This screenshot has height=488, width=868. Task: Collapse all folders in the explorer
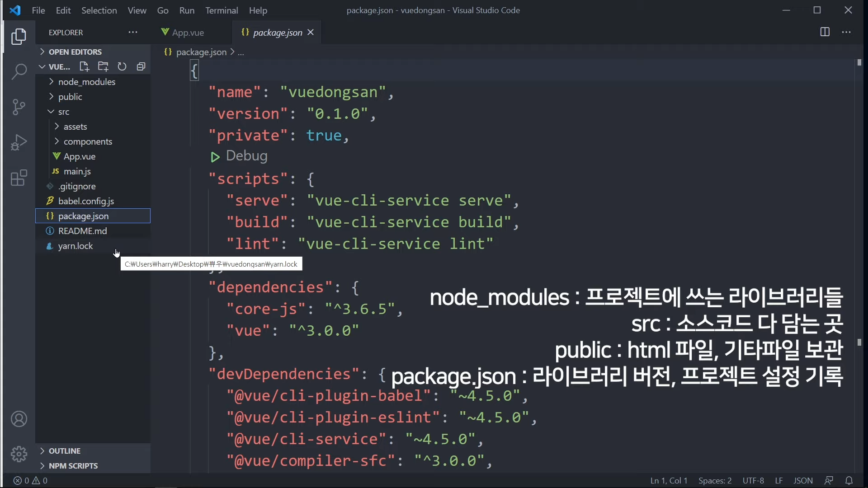[x=141, y=67]
